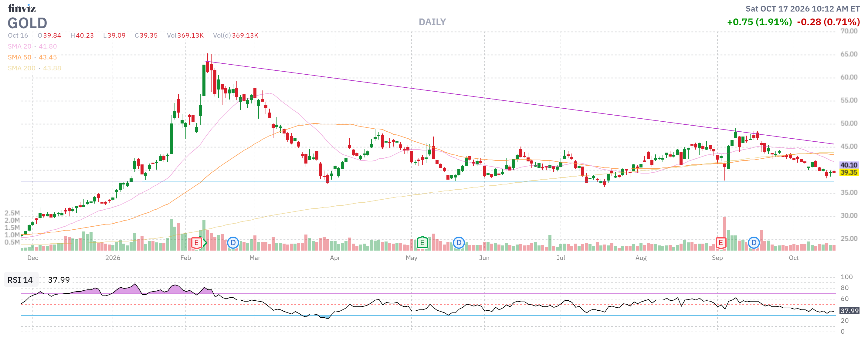This screenshot has height=341, width=868.
Task: Click the 40.10 price tag
Action: click(x=849, y=165)
